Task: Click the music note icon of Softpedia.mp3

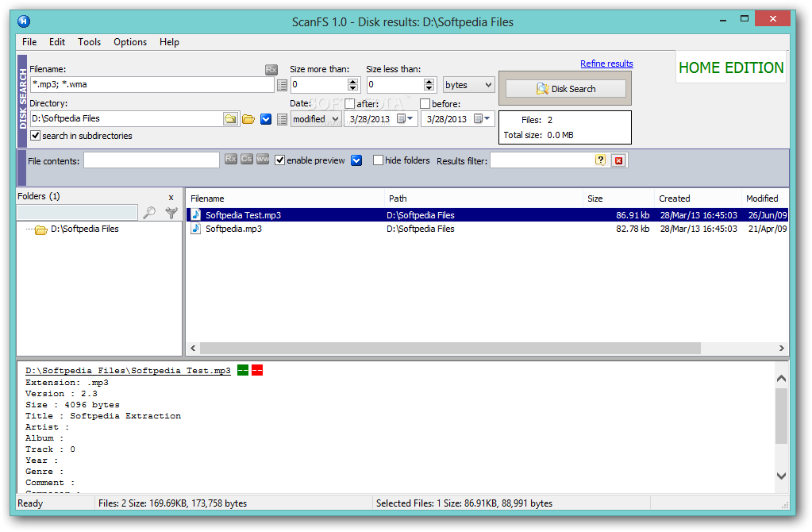Action: 196,229
